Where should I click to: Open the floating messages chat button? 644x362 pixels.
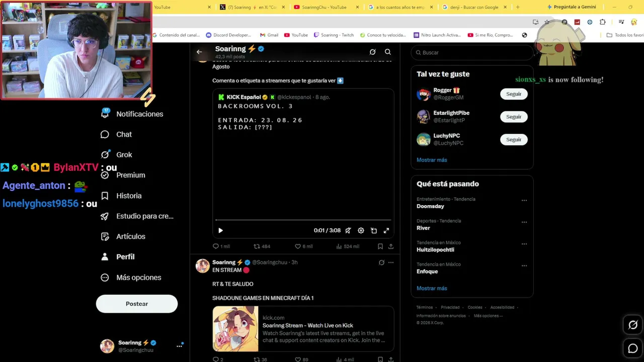633,348
